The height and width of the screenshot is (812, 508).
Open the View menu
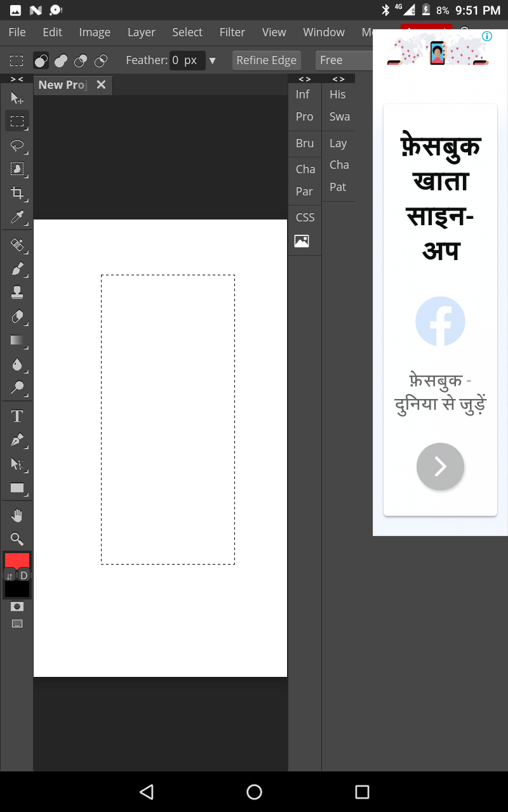click(274, 32)
